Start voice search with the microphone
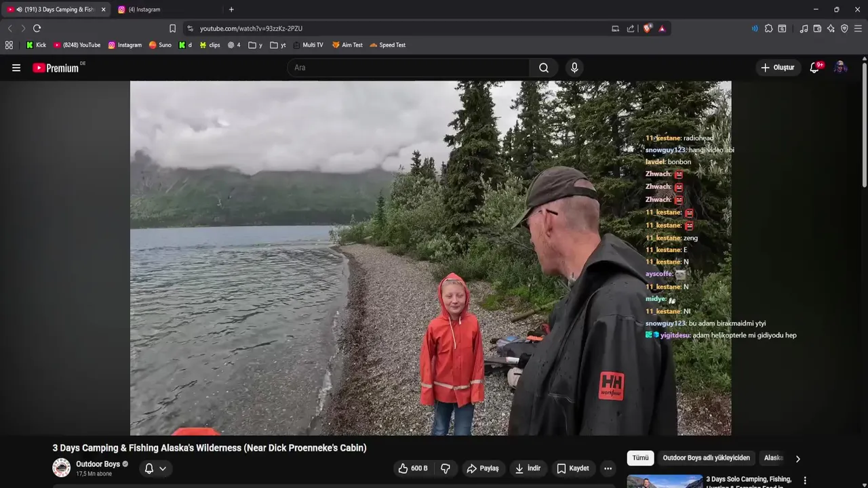 [x=574, y=68]
